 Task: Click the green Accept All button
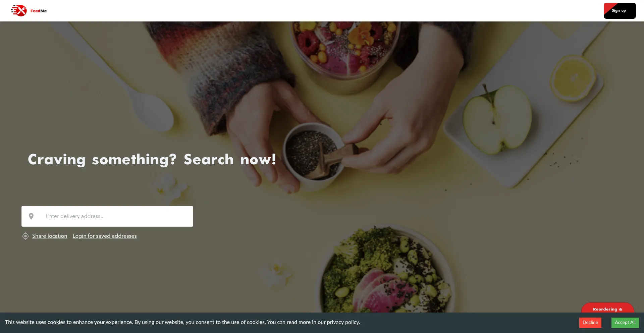(x=625, y=323)
